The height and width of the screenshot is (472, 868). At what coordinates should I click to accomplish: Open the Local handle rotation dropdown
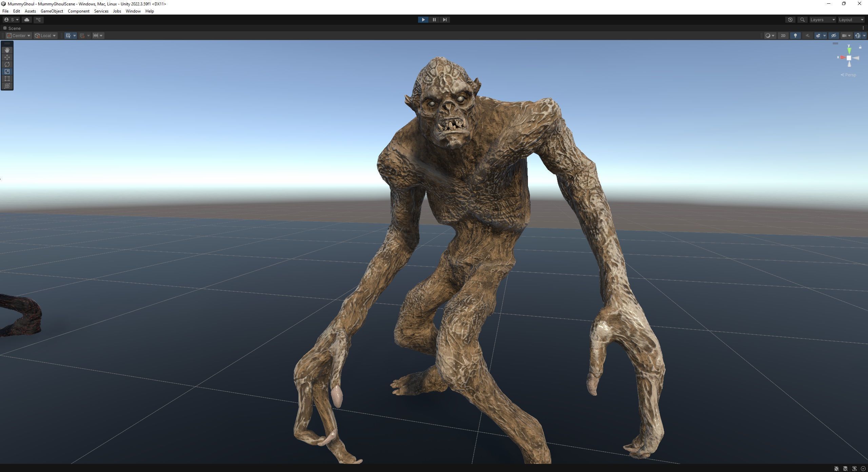(45, 36)
